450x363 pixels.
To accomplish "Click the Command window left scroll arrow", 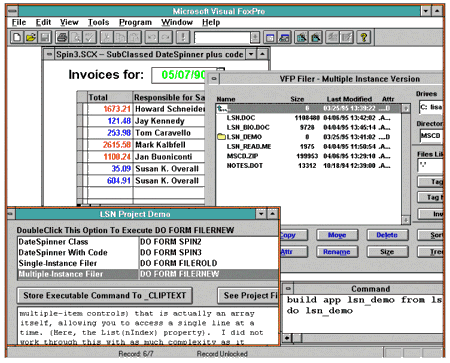I will (287, 338).
